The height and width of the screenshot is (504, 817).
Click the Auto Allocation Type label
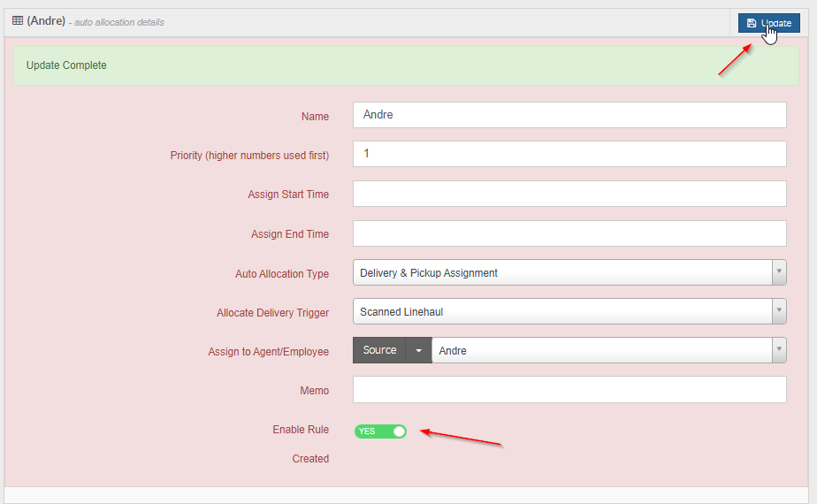[x=282, y=273]
